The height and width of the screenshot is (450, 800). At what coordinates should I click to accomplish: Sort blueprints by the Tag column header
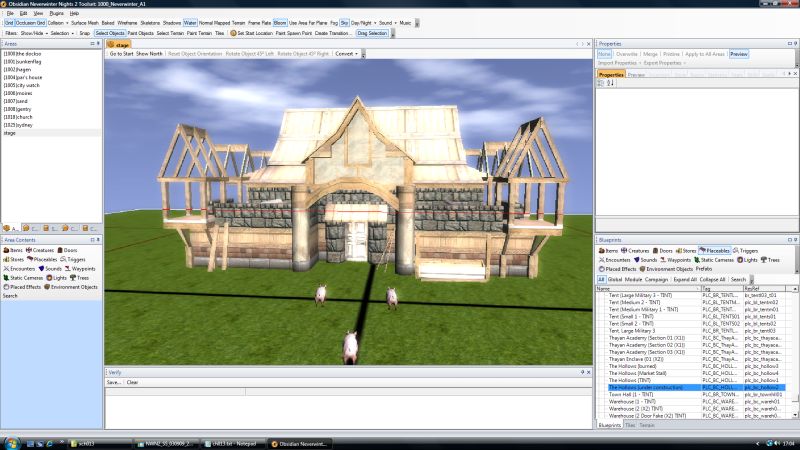[x=722, y=289]
